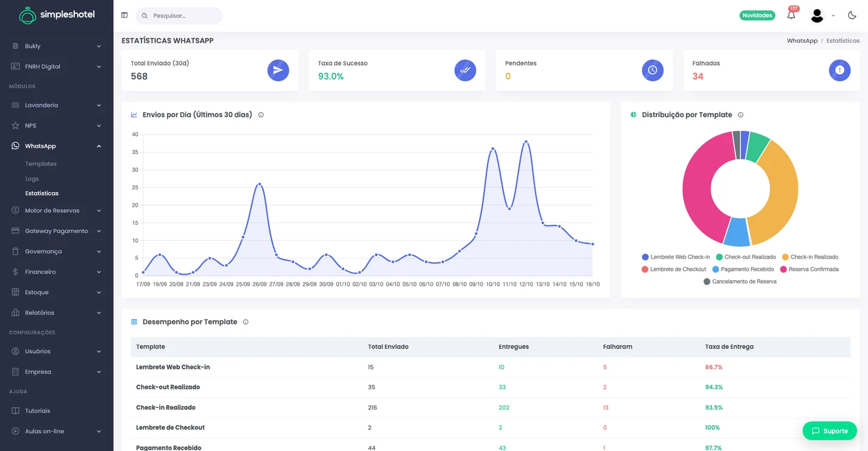Click the Gateway Pagamento card icon
The height and width of the screenshot is (451, 868).
(16, 231)
